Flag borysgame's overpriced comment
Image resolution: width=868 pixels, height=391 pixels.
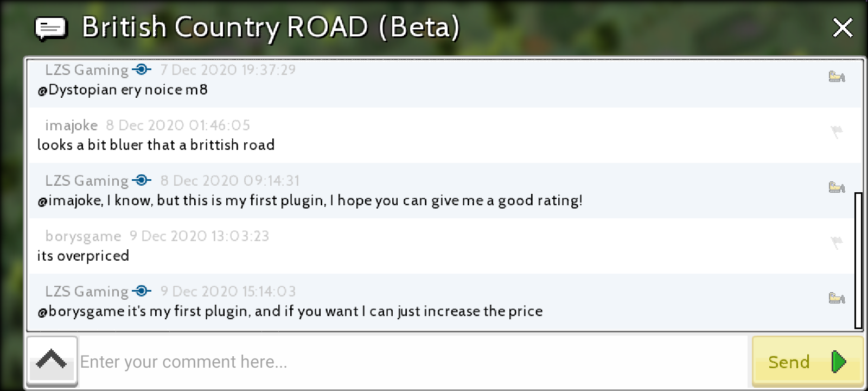tap(837, 242)
